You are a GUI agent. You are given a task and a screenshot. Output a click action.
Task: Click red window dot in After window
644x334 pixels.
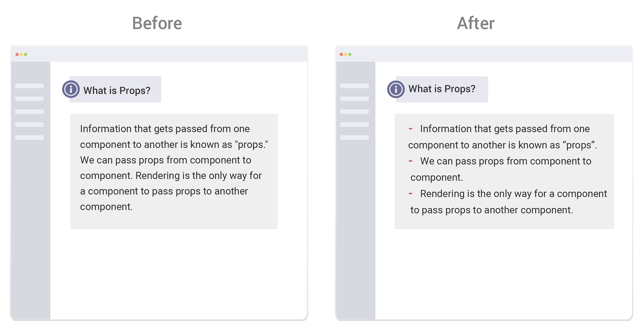341,54
